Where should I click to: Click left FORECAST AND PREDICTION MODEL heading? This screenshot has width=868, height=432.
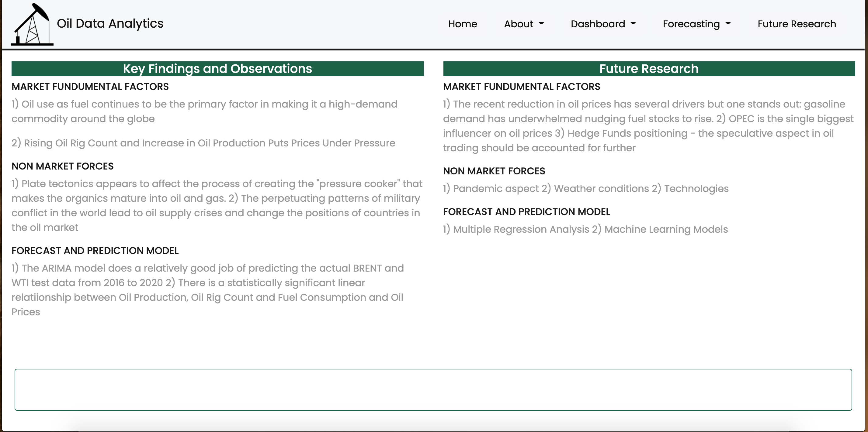(95, 251)
